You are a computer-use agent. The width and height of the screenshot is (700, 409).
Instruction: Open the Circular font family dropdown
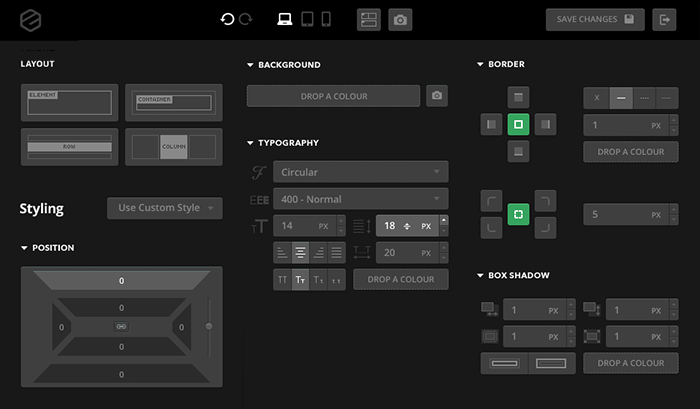tap(361, 172)
